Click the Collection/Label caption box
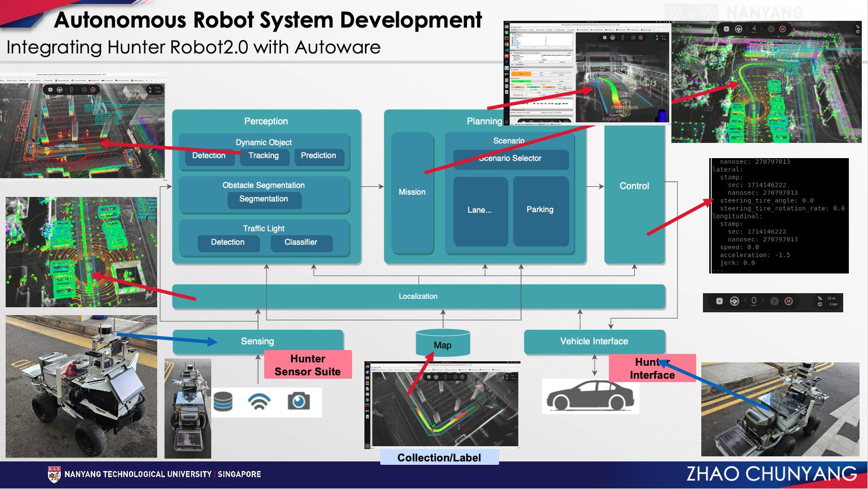Viewport: 868px width, 489px height. [439, 457]
